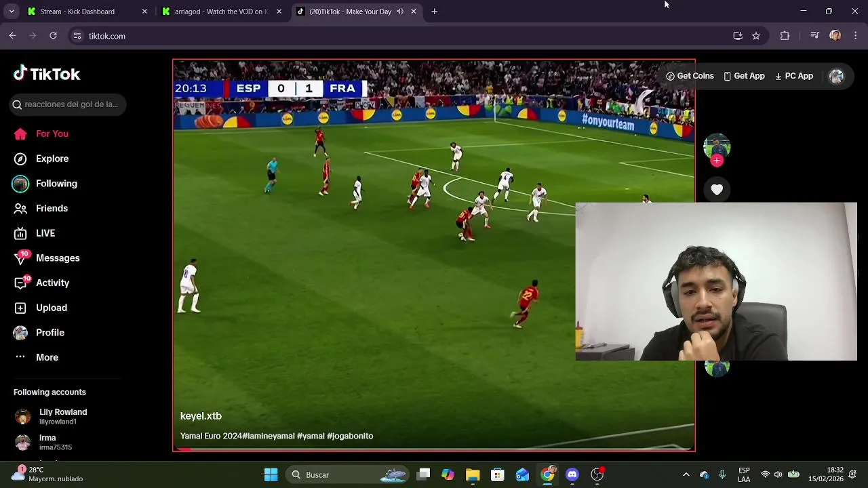This screenshot has width=868, height=488.
Task: Open Task View on the taskbar
Action: pos(423,474)
